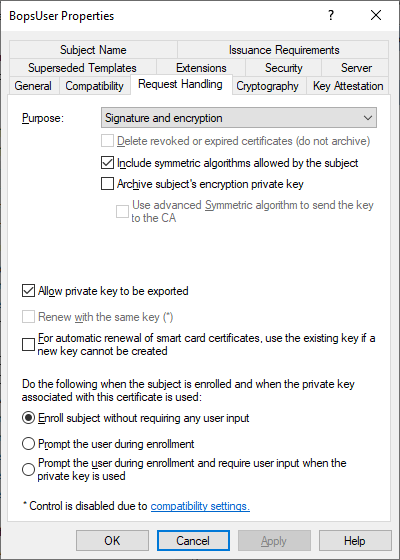Image resolution: width=400 pixels, height=560 pixels.
Task: Open the Purpose dropdown list
Action: click(239, 118)
